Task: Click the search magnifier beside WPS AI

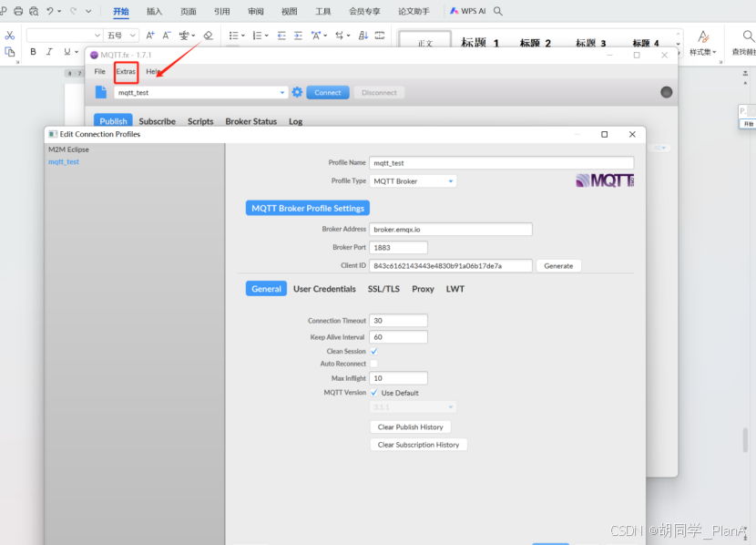Action: coord(498,11)
